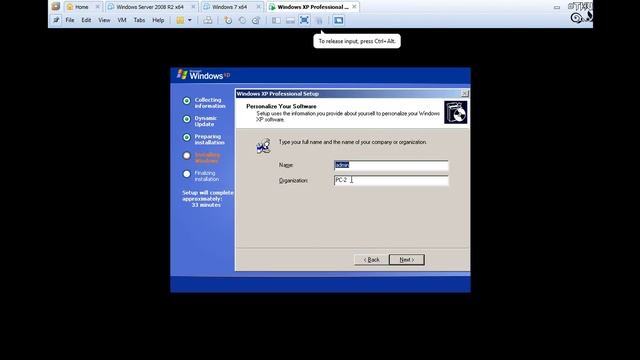
Task: Click the Next button in setup
Action: click(407, 260)
